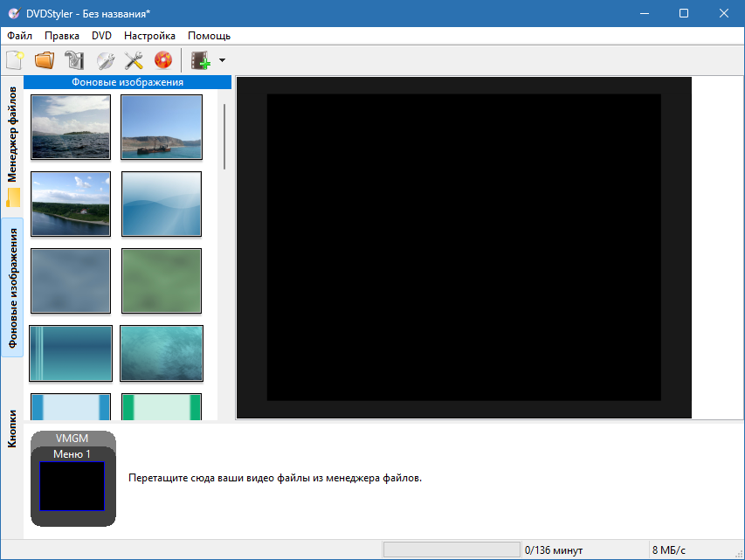Save project using the floppy disk icon
The width and height of the screenshot is (745, 560).
click(x=74, y=60)
